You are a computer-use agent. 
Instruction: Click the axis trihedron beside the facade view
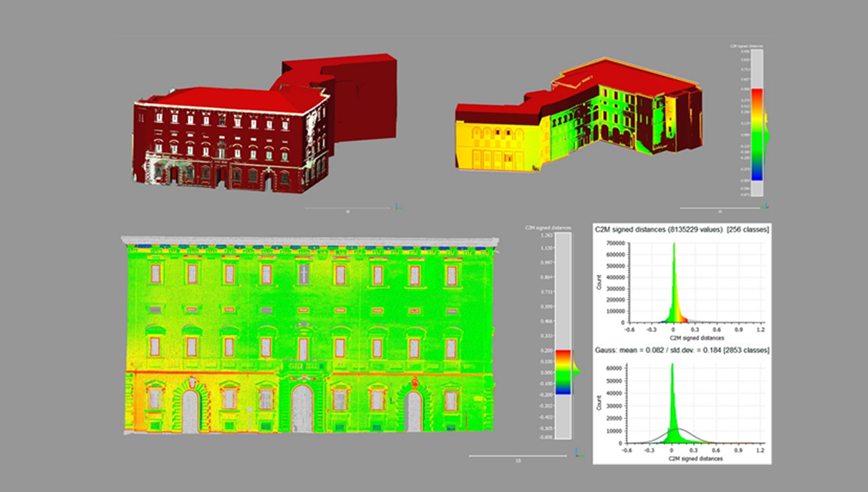pos(579,452)
